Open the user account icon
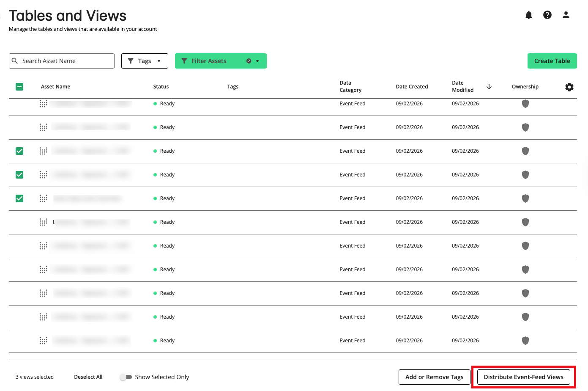The height and width of the screenshot is (391, 588). [566, 15]
